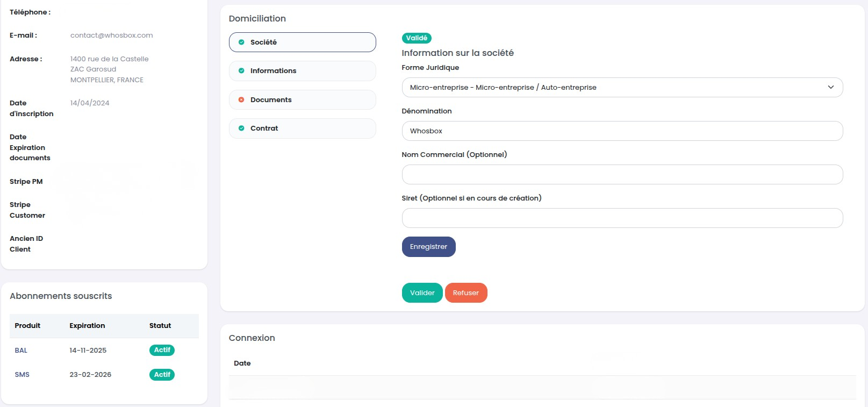The image size is (868, 407).
Task: Open the BAL product link
Action: [21, 351]
